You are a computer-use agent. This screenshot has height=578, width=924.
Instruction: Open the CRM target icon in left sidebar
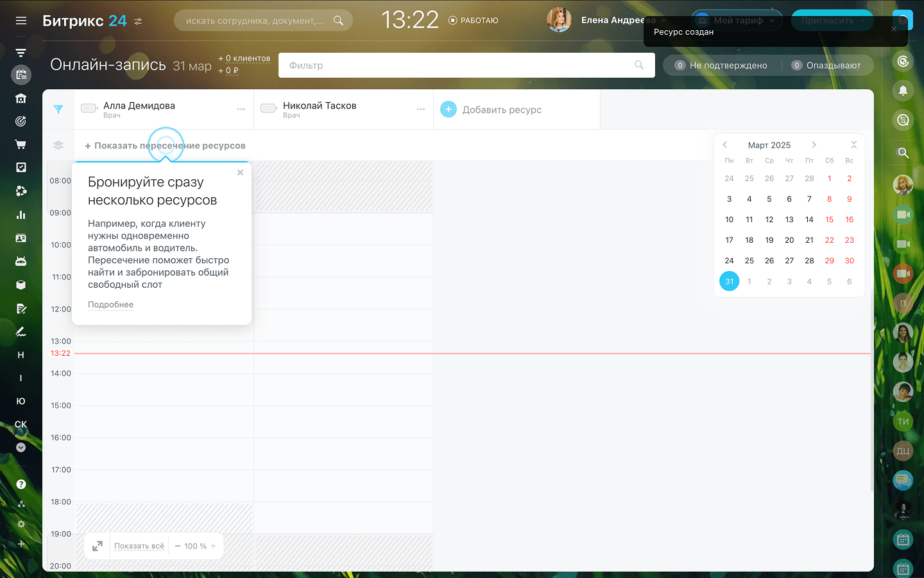click(21, 121)
